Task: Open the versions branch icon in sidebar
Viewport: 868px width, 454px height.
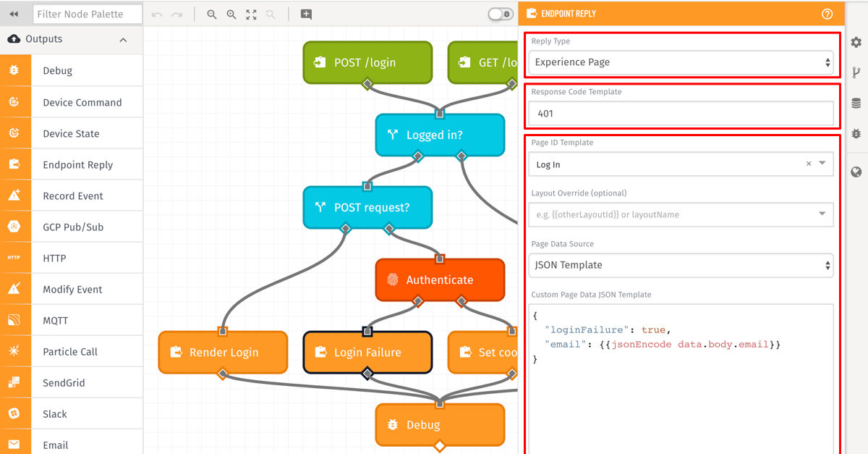Action: click(856, 72)
